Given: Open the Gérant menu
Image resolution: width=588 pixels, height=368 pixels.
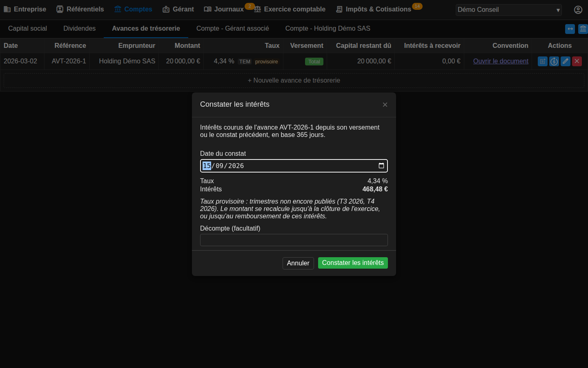Looking at the screenshot, I should click(178, 9).
